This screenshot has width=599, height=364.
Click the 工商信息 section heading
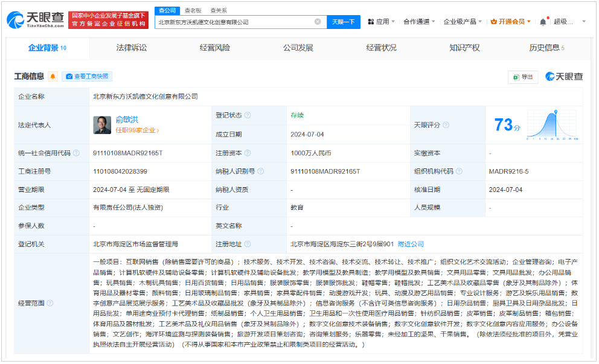(29, 77)
